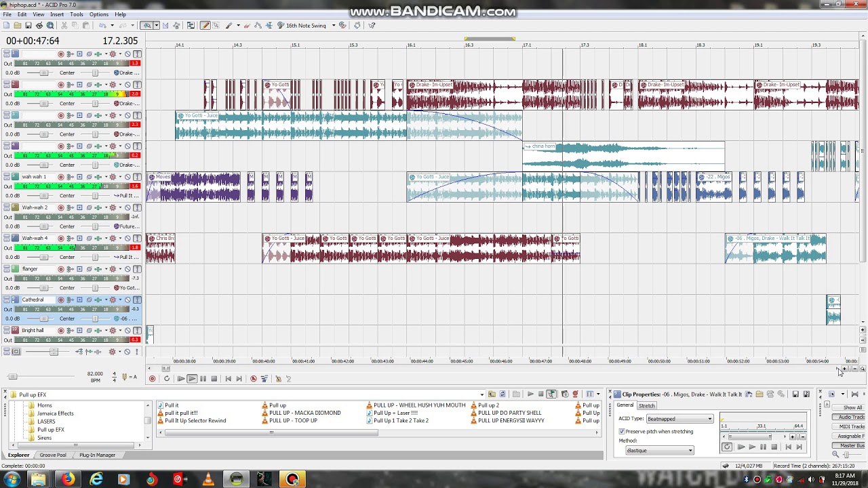The image size is (868, 488).
Task: Open the Explorer Views dropdown arrow
Action: tap(598, 394)
